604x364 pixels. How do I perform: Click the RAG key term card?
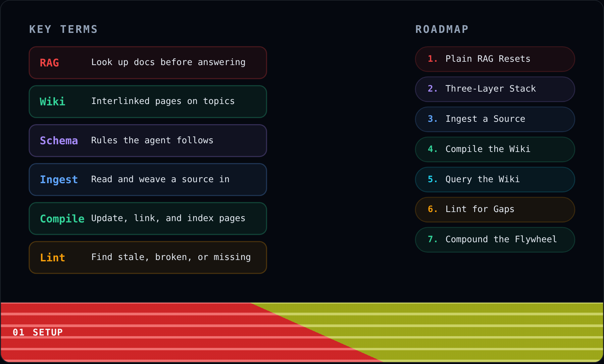(x=148, y=63)
